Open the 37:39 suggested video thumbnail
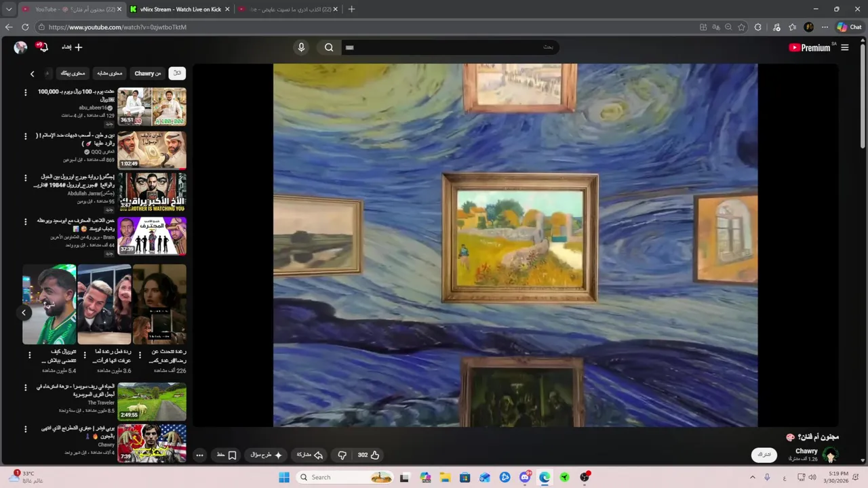Viewport: 868px width, 488px height. tap(152, 236)
